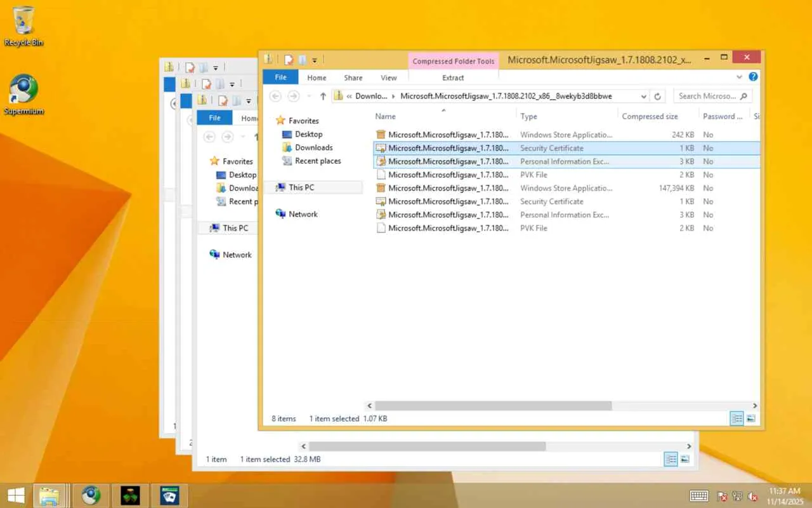Image resolution: width=812 pixels, height=508 pixels.
Task: Click the Supermium icon on the taskbar
Action: [x=91, y=495]
